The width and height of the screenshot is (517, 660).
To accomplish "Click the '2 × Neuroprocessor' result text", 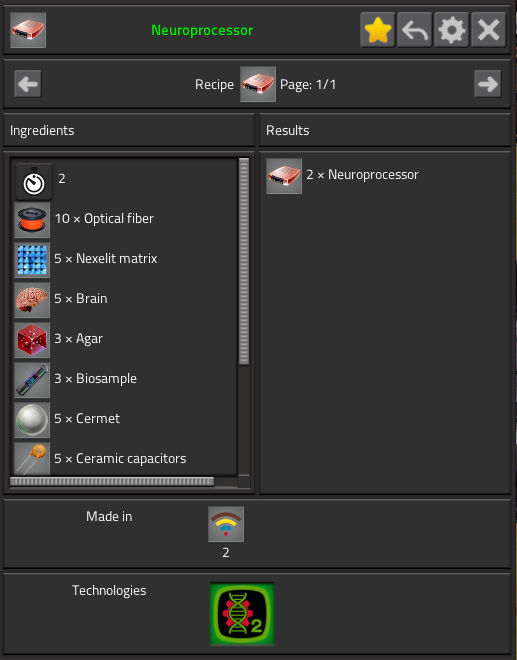I will pos(362,175).
